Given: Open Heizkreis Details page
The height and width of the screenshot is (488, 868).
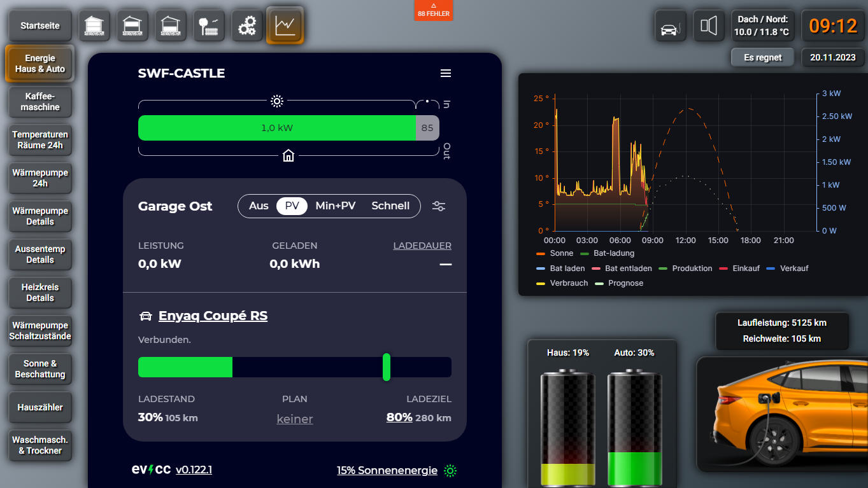Looking at the screenshot, I should (40, 293).
